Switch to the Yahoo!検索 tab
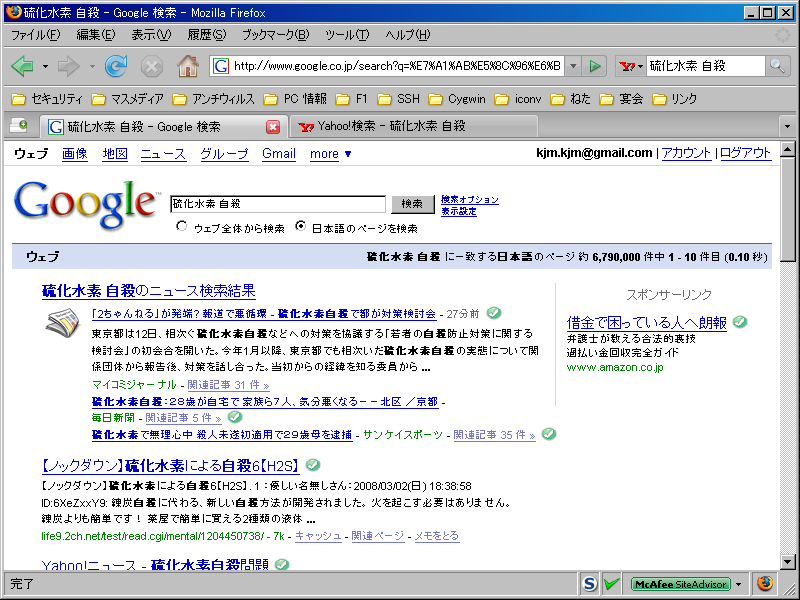Viewport: 800px width, 600px height. (x=413, y=126)
